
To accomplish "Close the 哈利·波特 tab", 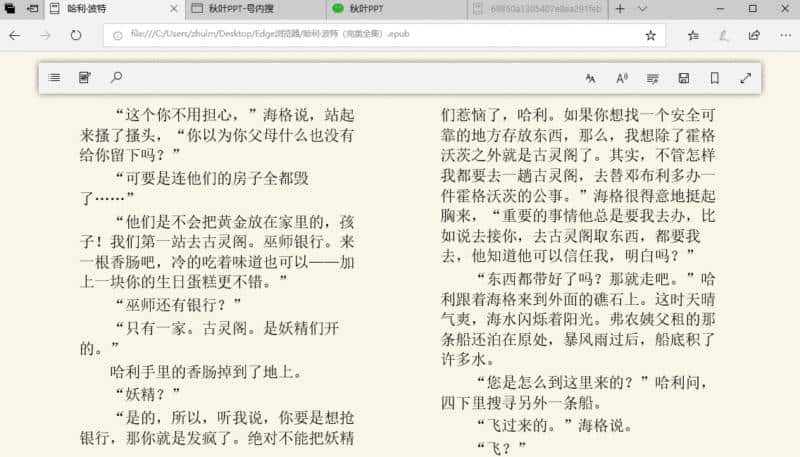I will coord(173,9).
